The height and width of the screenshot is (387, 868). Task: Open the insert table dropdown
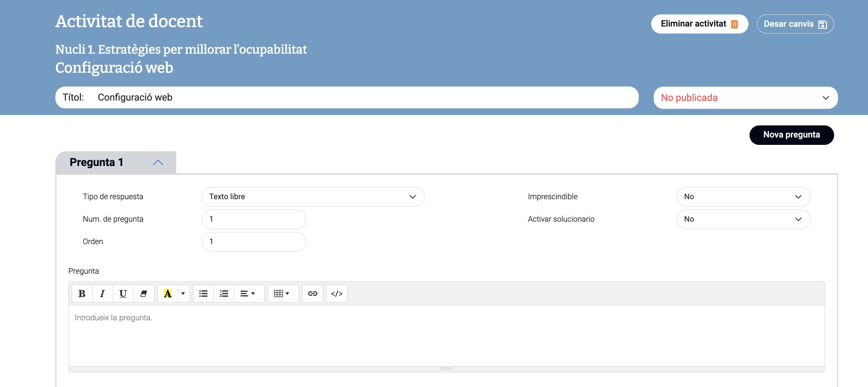(x=282, y=293)
